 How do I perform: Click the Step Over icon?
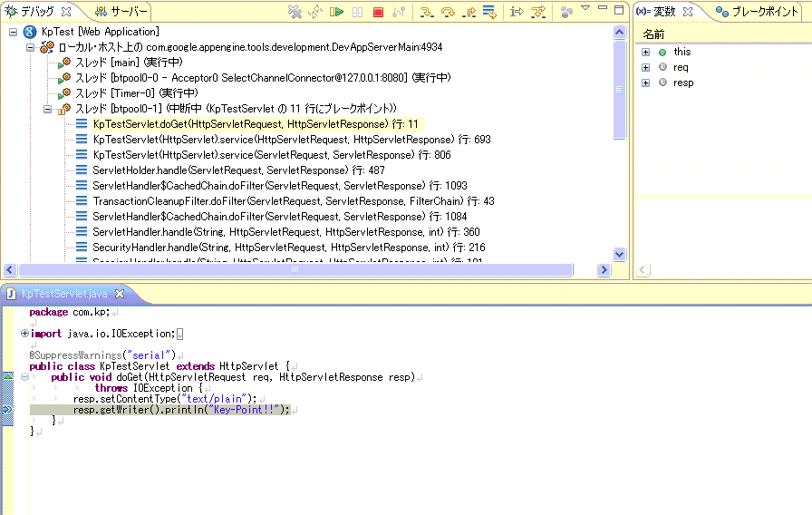[x=448, y=12]
